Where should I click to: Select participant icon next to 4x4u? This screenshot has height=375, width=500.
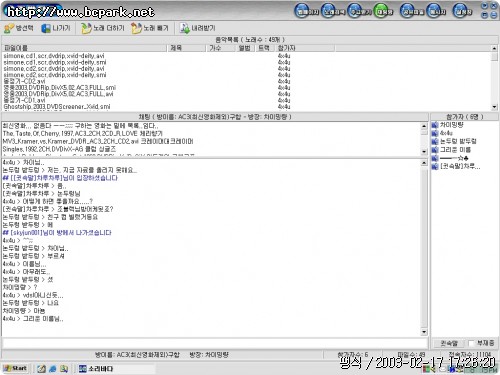tap(435, 133)
